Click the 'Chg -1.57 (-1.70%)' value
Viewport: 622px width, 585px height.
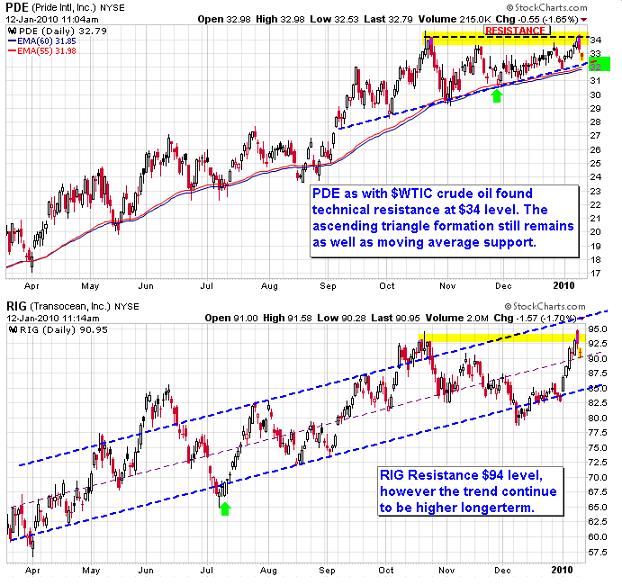[535, 318]
